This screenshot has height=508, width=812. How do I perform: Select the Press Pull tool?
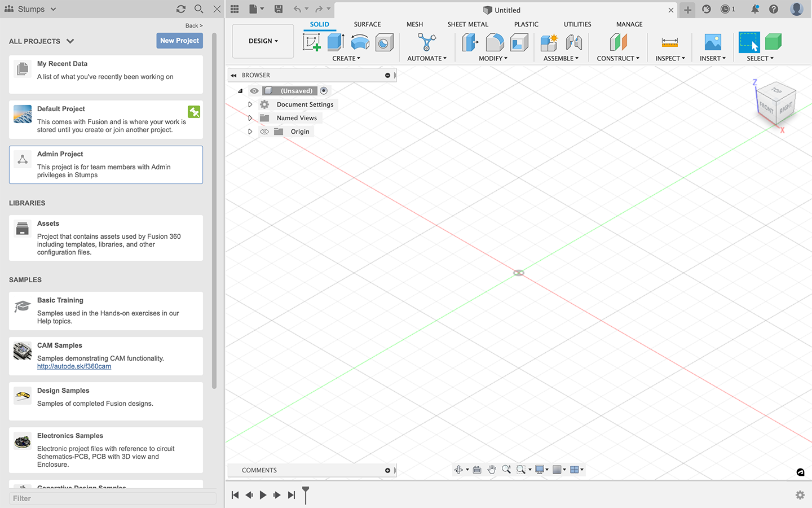click(470, 42)
